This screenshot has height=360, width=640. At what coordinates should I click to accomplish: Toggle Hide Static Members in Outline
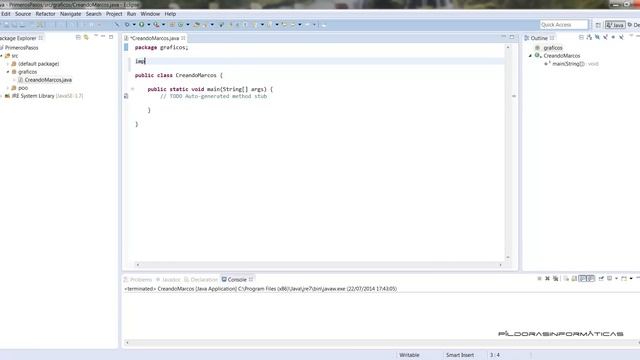(605, 37)
